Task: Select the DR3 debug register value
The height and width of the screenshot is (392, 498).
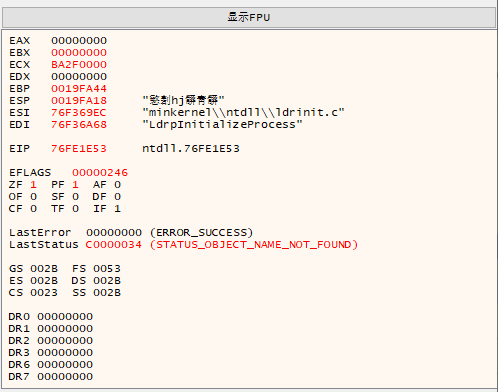Action: tap(65, 353)
